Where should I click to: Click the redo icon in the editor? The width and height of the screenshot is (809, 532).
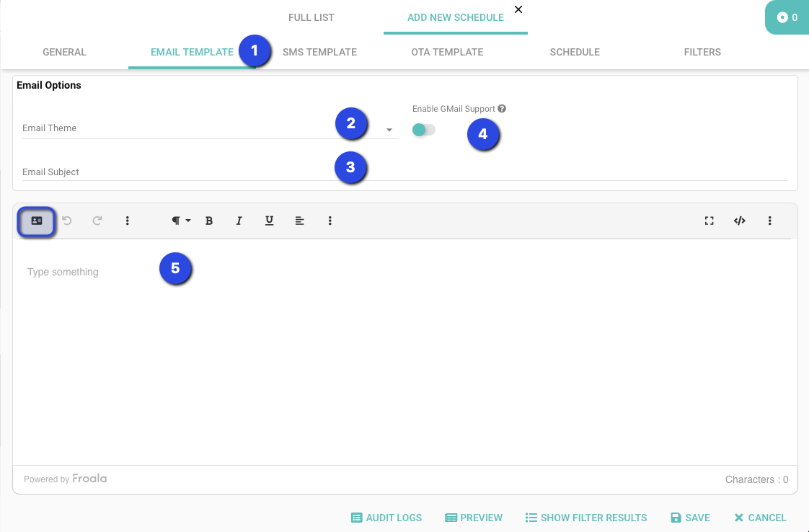point(97,221)
